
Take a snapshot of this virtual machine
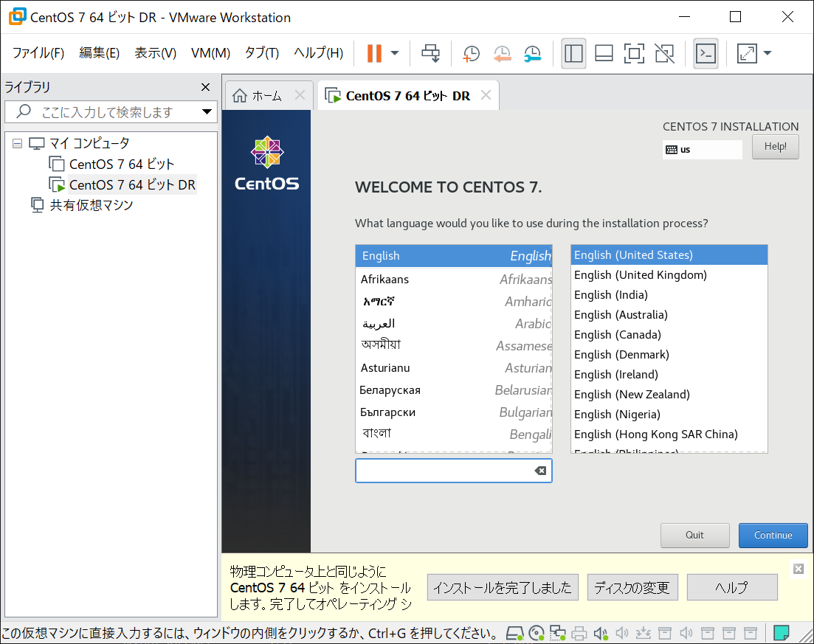click(471, 53)
